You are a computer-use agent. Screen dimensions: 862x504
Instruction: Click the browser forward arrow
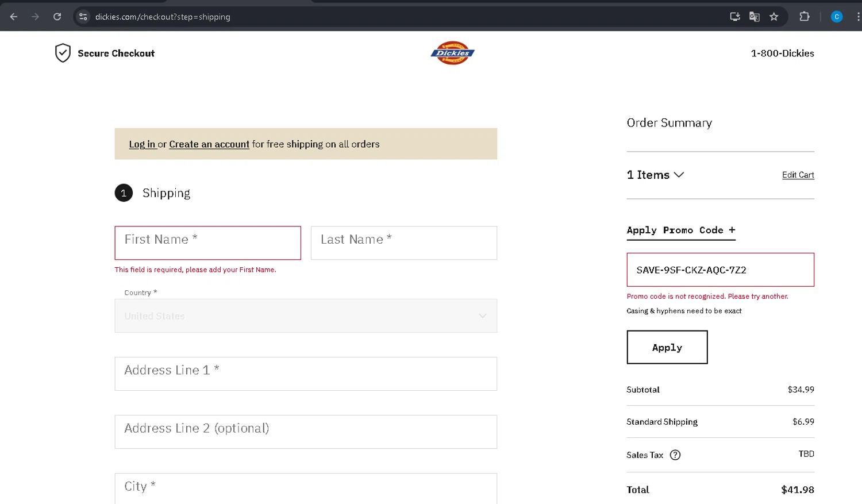click(36, 17)
